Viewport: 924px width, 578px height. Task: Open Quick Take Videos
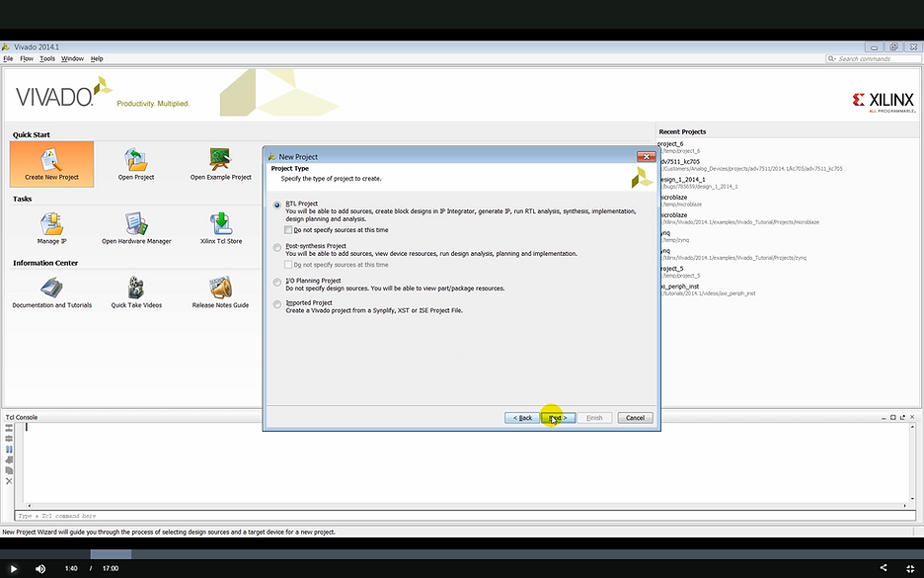(x=136, y=289)
